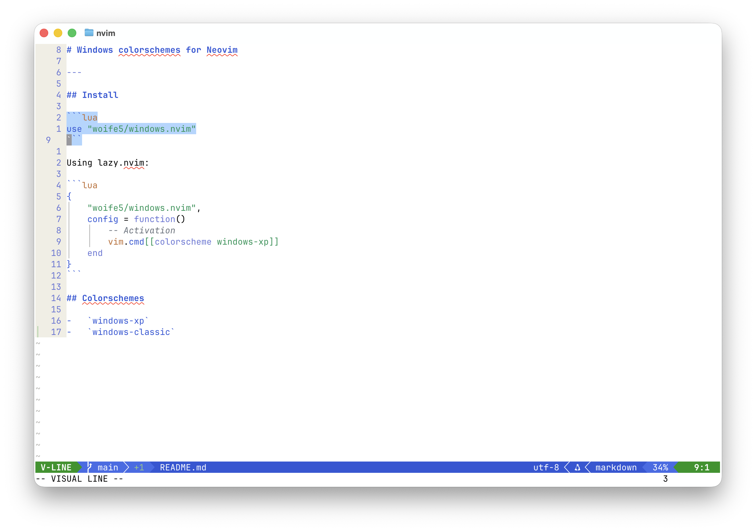This screenshot has width=756, height=532.
Task: Click the 'function' keyword in config line
Action: 154,219
